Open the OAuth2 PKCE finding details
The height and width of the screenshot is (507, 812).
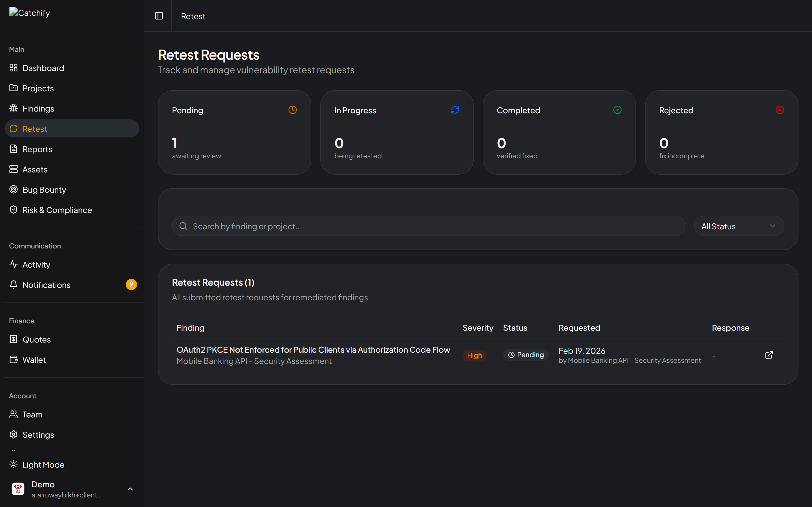coord(313,349)
